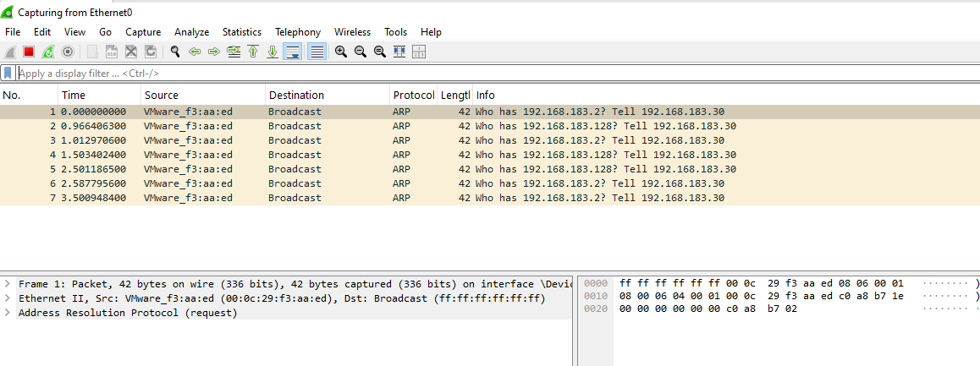Select packet at time 2.501186500
Screen dimensions: 980x366
(490, 169)
